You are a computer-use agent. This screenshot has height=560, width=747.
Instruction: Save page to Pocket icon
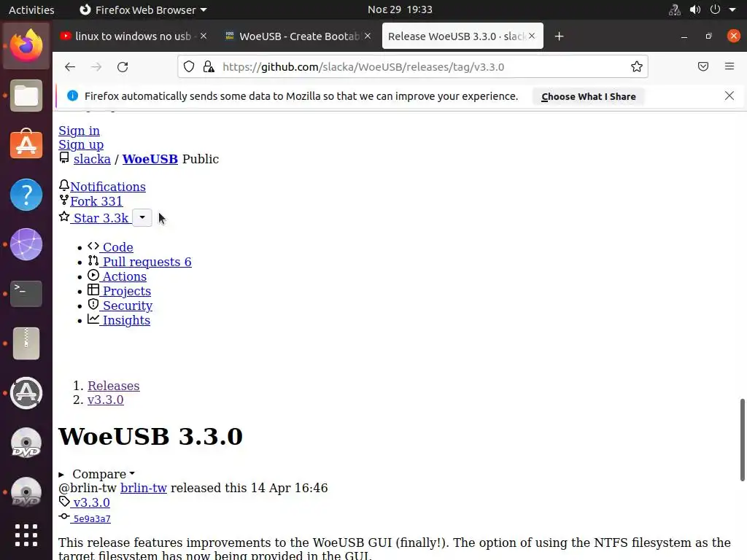[703, 66]
